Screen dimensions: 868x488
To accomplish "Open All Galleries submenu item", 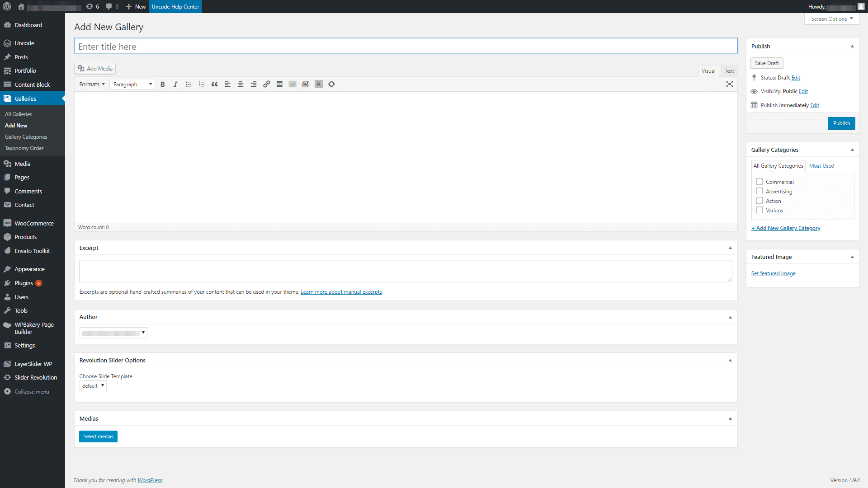I will (x=19, y=114).
